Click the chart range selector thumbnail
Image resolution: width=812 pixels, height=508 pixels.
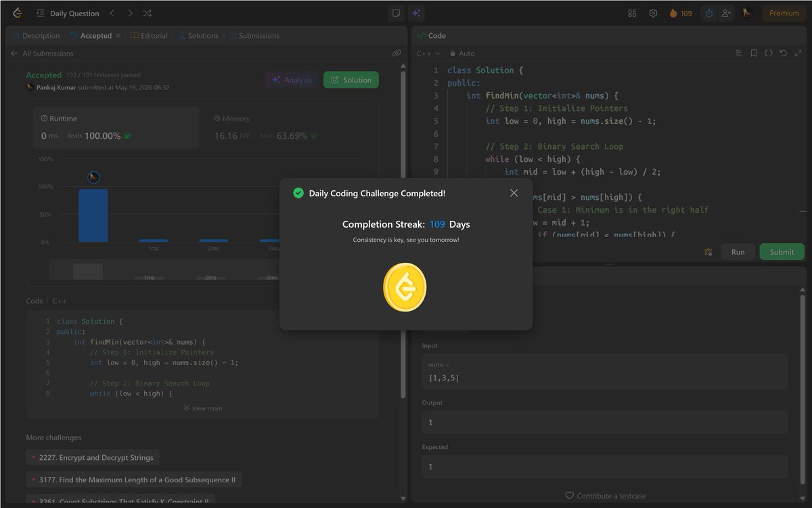pos(88,272)
